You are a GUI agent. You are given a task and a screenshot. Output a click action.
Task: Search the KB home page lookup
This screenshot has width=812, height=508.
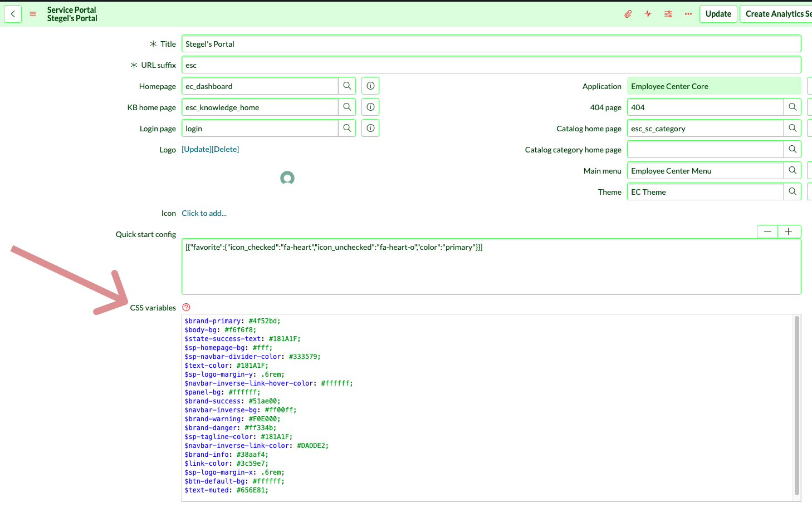pyautogui.click(x=347, y=107)
